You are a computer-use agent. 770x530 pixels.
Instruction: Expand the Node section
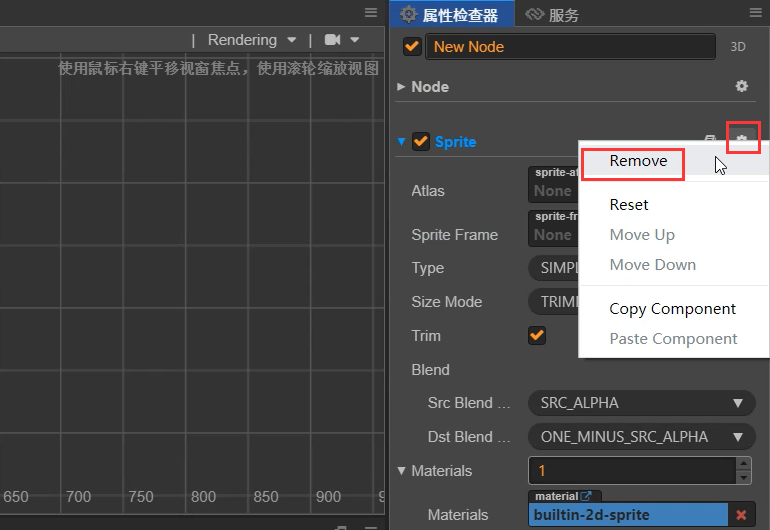pyautogui.click(x=402, y=87)
